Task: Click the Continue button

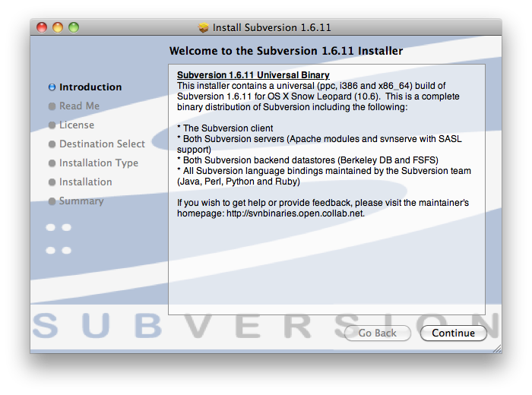Action: (x=453, y=333)
